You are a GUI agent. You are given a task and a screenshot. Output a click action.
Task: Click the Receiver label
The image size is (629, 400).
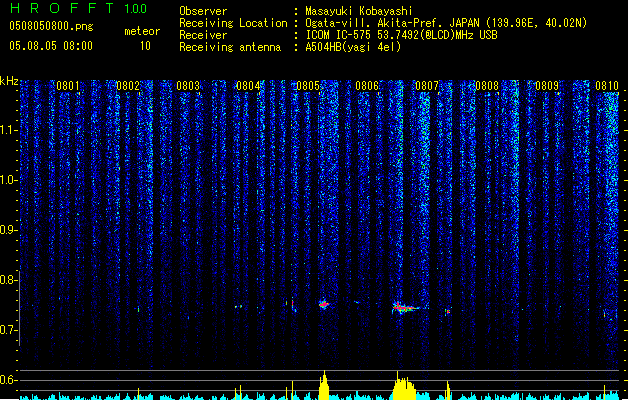[203, 35]
